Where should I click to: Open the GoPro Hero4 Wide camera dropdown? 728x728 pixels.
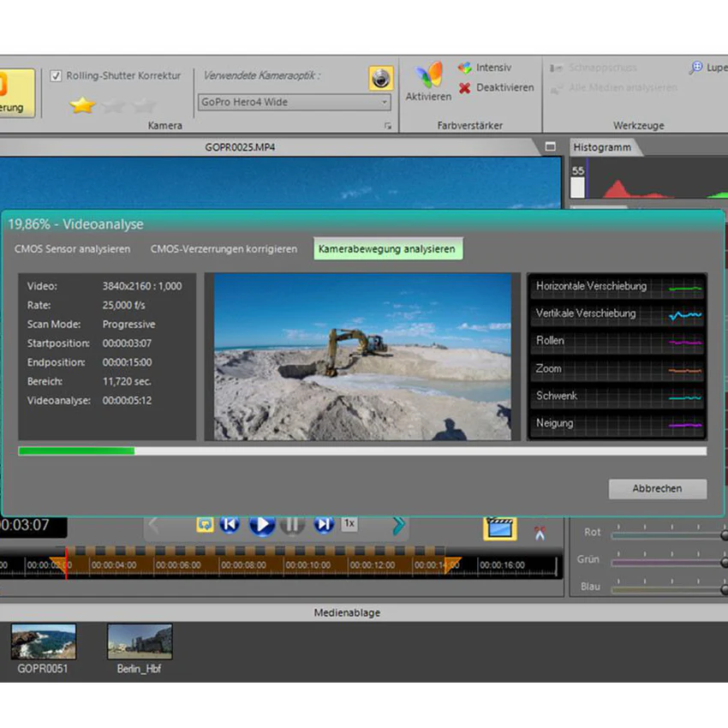tap(295, 102)
